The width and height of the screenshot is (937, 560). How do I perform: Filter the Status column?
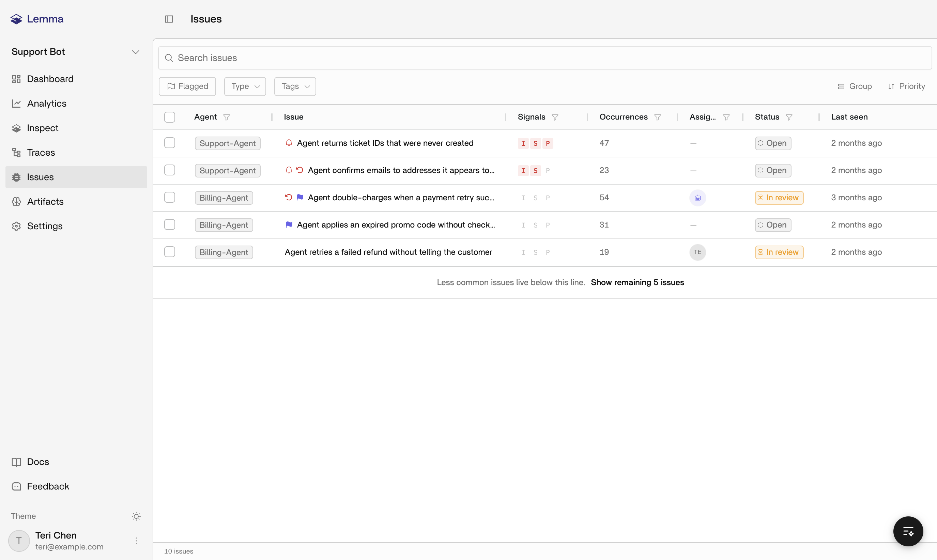point(789,118)
